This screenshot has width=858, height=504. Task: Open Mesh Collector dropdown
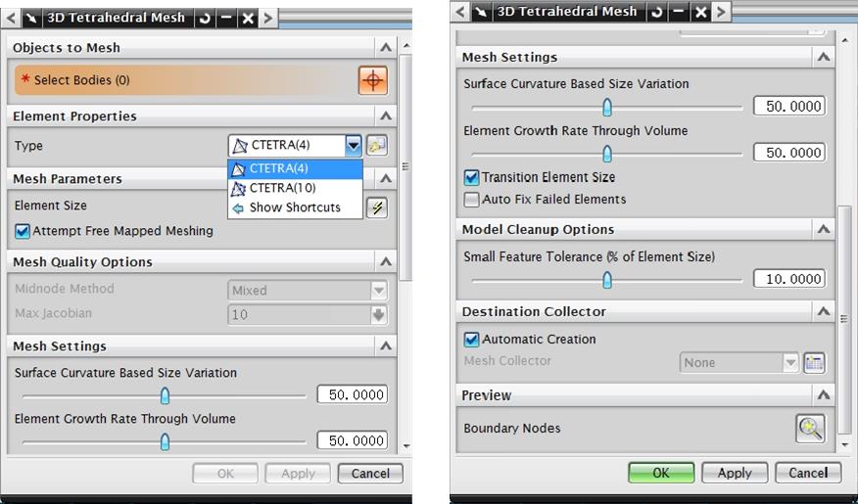(790, 362)
